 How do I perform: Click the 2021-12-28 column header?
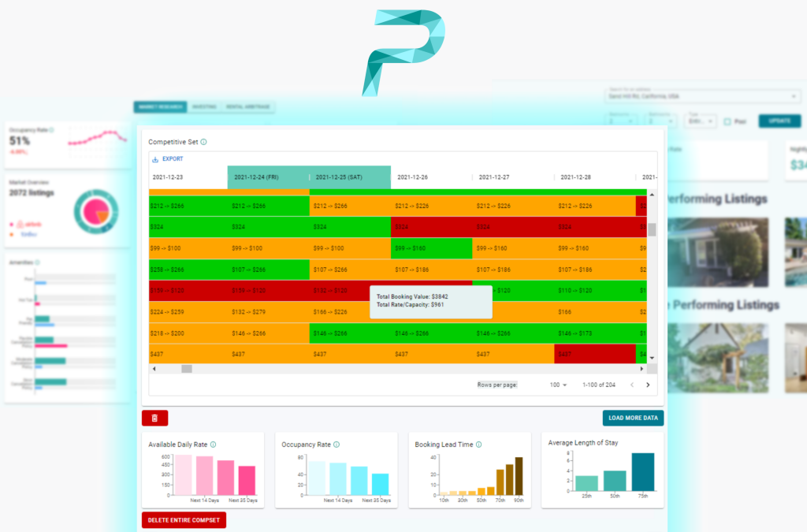point(594,177)
